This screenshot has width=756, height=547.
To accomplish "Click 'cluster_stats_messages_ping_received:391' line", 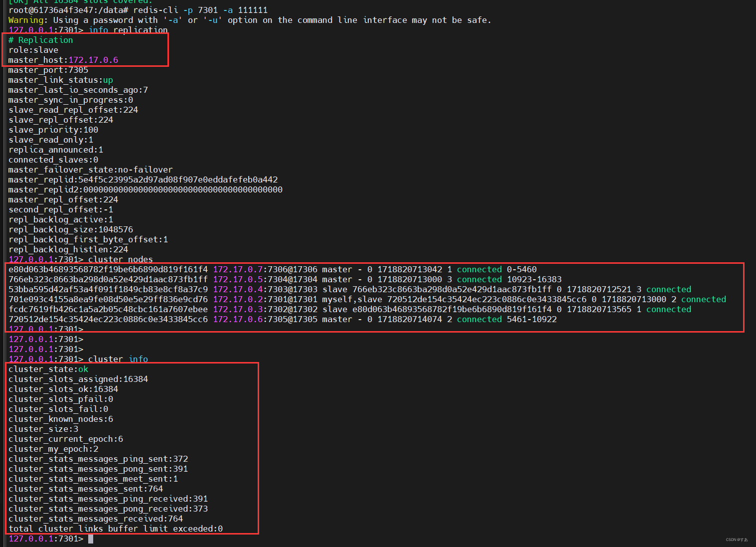I will coord(108,499).
